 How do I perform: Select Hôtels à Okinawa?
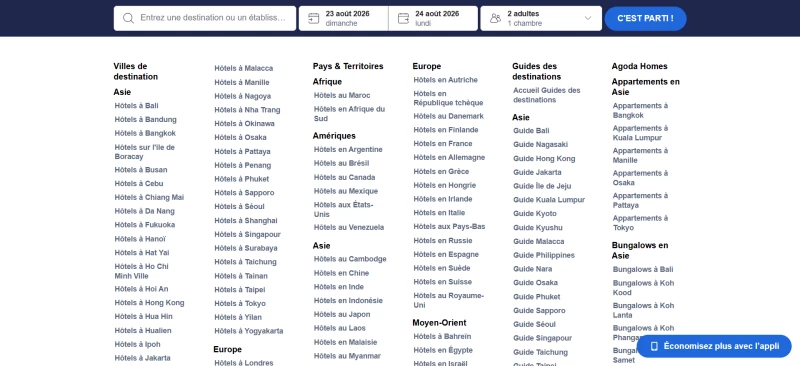(244, 124)
